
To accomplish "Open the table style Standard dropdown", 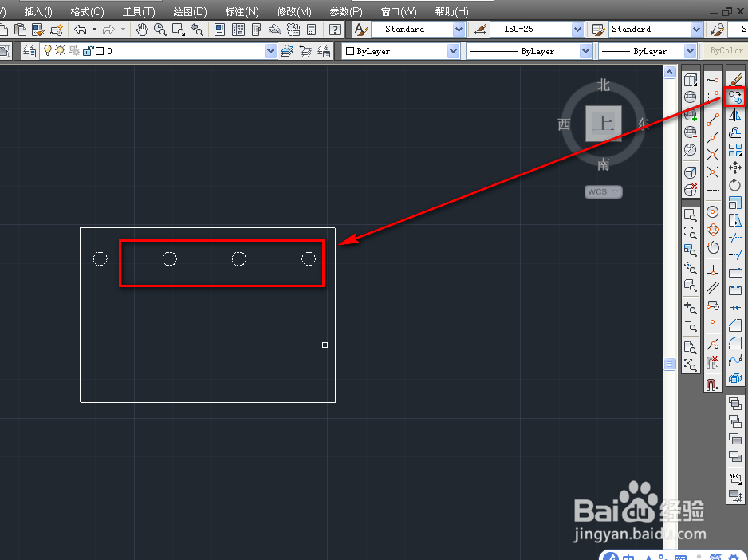I will (x=696, y=30).
